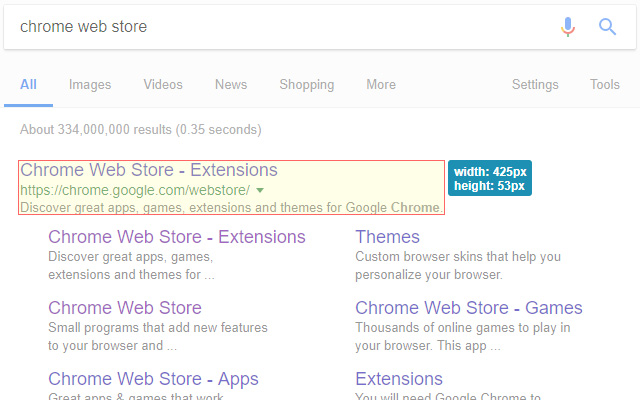Open the Themes sitelink
This screenshot has height=400, width=640.
[387, 237]
